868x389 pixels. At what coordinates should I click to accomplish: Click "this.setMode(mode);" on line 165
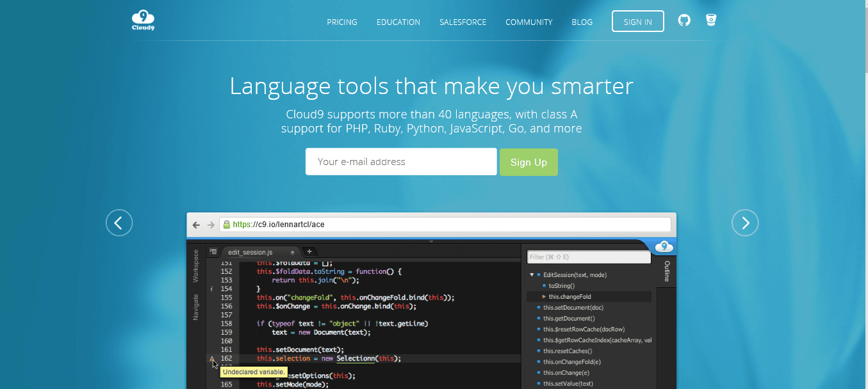293,385
